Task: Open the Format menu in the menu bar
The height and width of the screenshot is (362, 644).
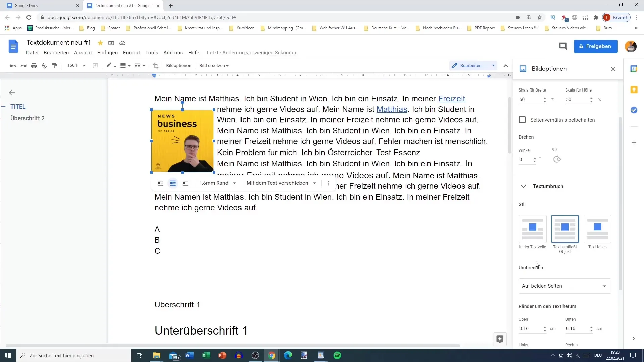Action: (x=131, y=52)
